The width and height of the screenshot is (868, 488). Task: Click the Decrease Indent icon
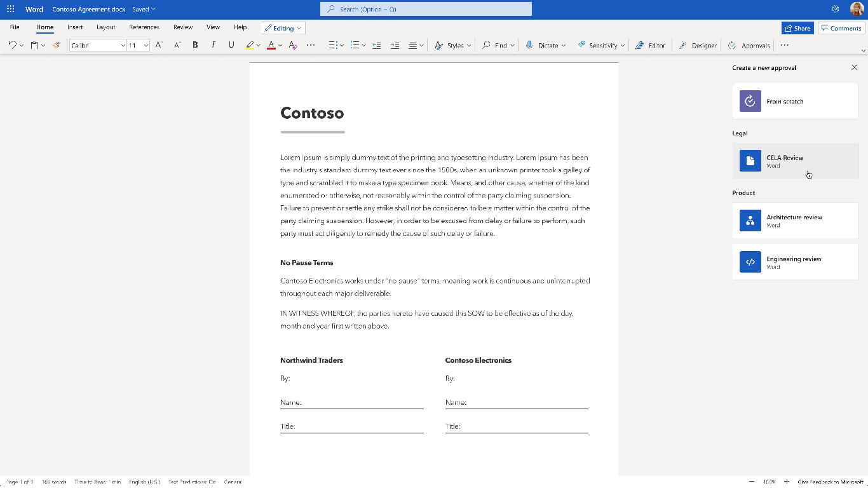click(x=376, y=45)
